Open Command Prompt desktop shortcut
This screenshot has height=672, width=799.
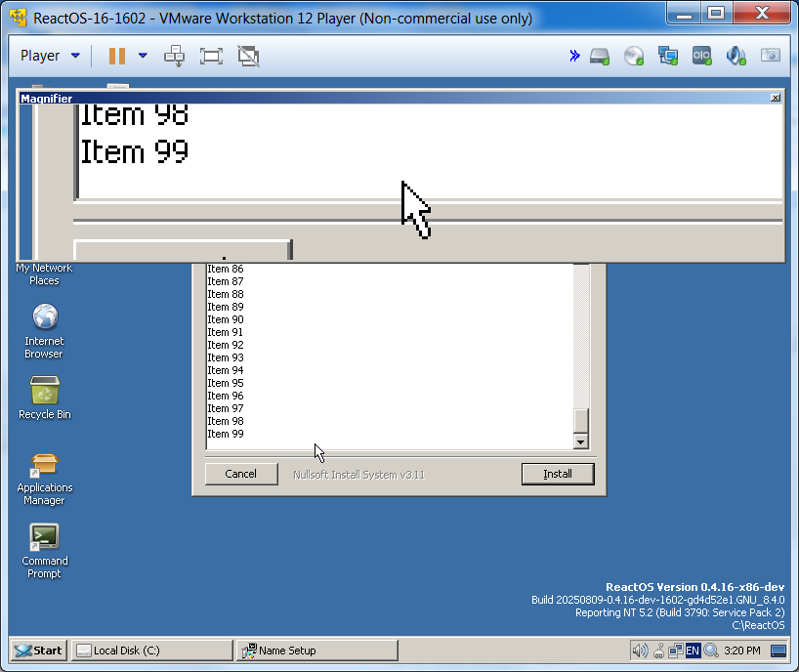click(x=45, y=551)
